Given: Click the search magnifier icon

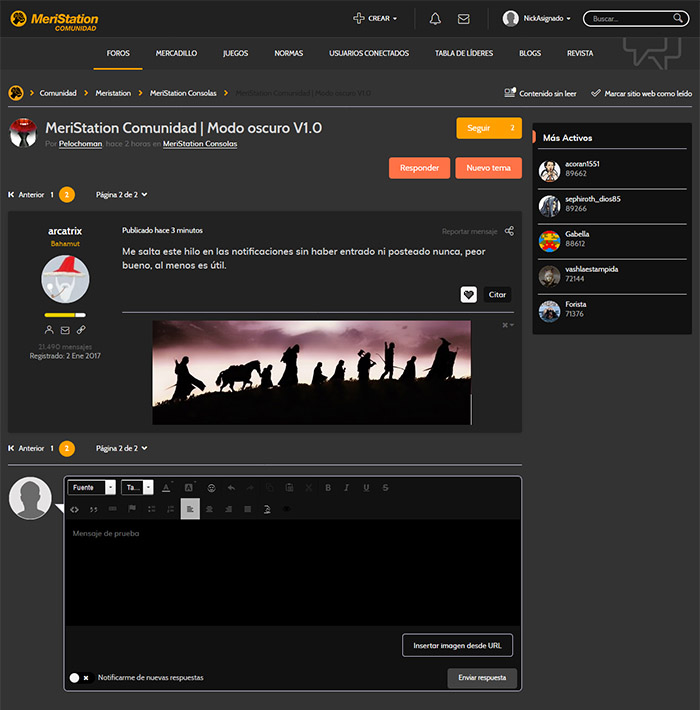Looking at the screenshot, I should click(678, 18).
